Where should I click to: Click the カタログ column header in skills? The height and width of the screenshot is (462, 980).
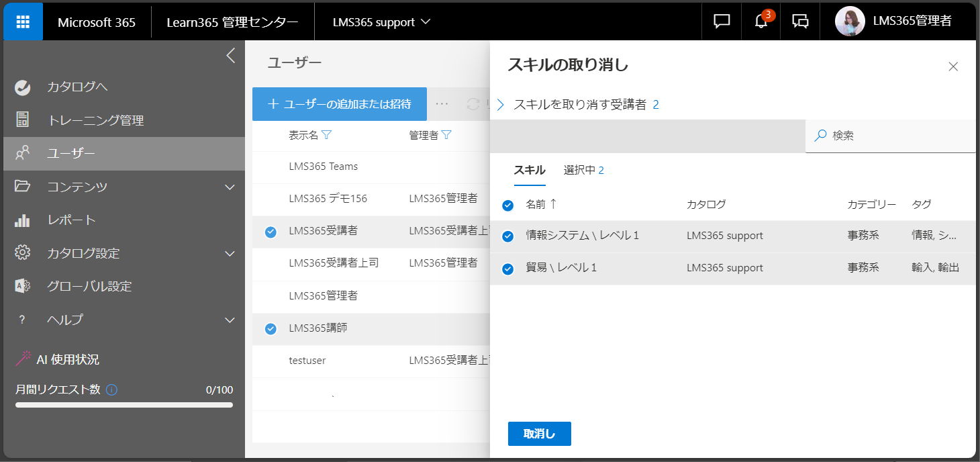coord(706,204)
